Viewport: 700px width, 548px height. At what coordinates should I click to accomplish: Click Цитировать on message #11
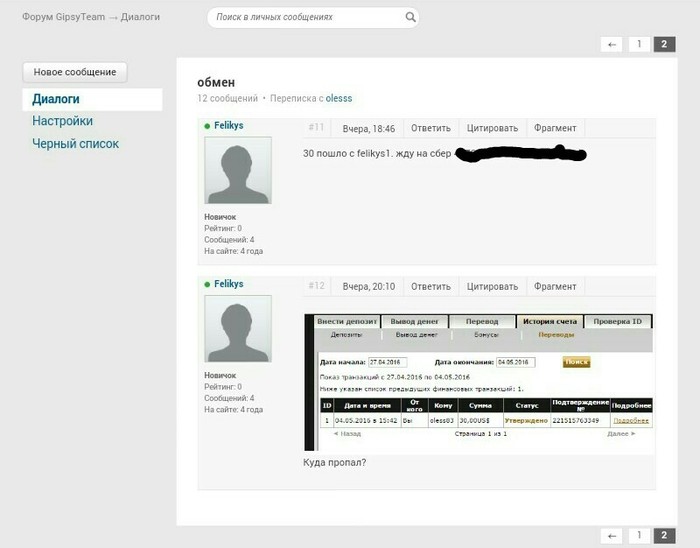[492, 129]
